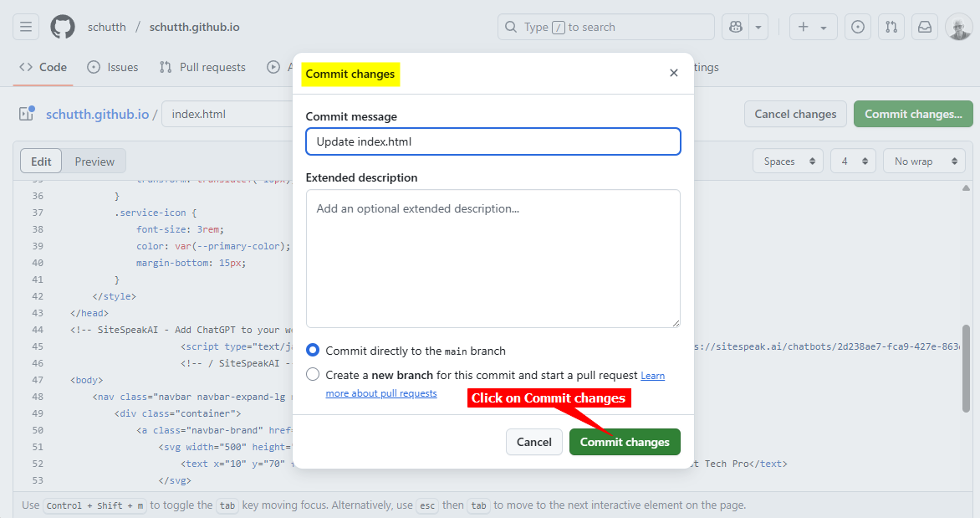Click the Extended description text area
Viewport: 980px width, 518px height.
coord(493,259)
